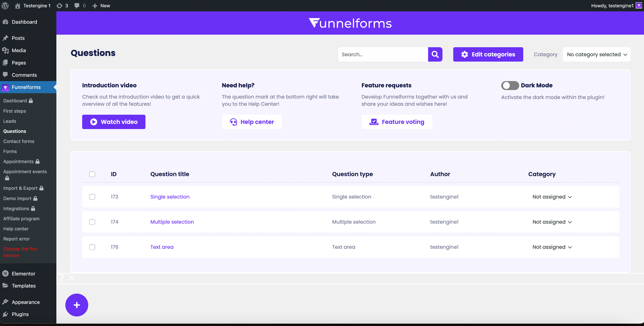The image size is (644, 326).
Task: Click the Choose the Pro Version link
Action: click(20, 252)
